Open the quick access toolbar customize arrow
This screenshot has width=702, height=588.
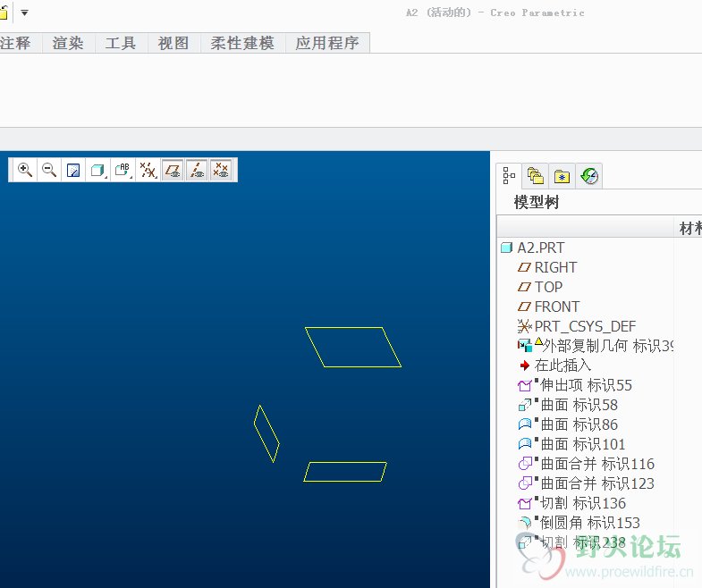tap(25, 13)
